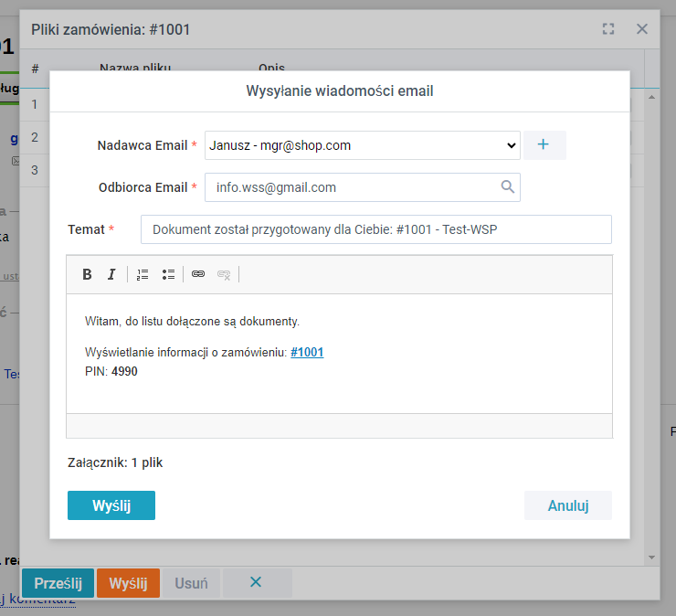Click inside the email message body

pos(339,393)
